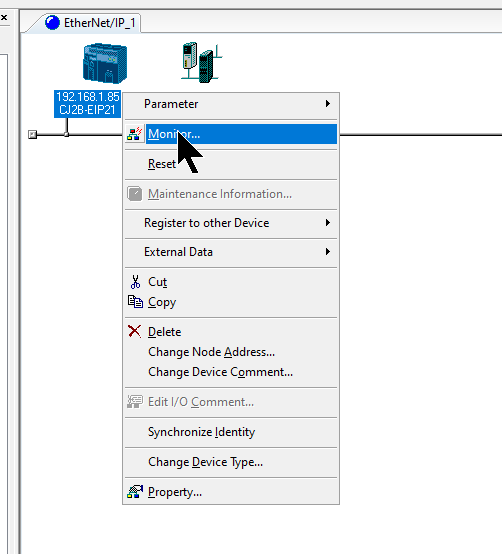Click the network rack device icon
Screen dimensions: 502x554
click(201, 63)
